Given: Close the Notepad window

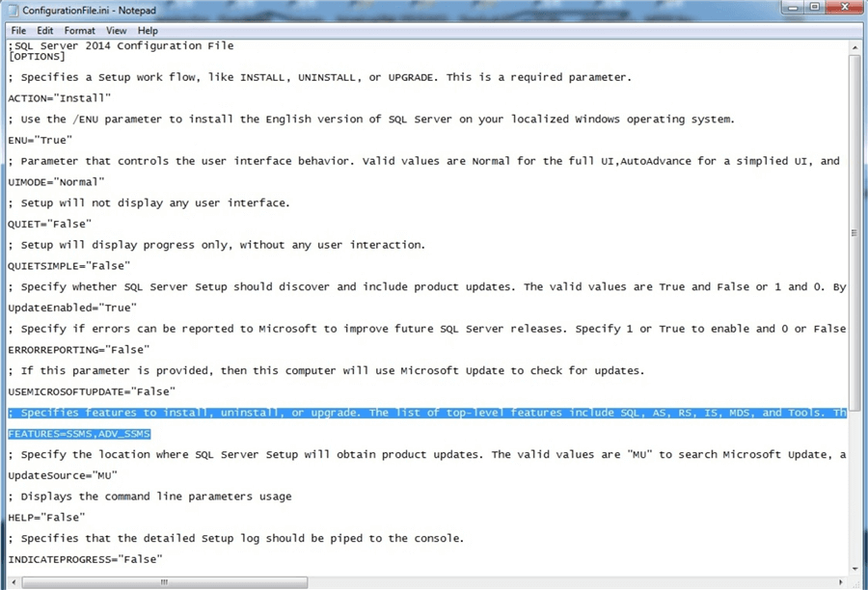Looking at the screenshot, I should pos(844,7).
